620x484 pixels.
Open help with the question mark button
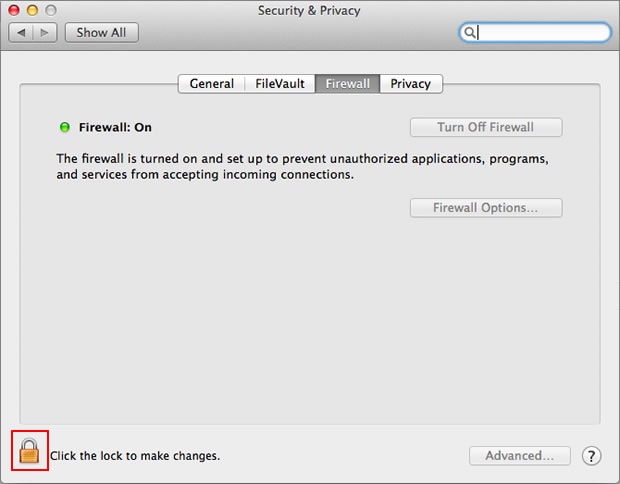click(x=591, y=456)
